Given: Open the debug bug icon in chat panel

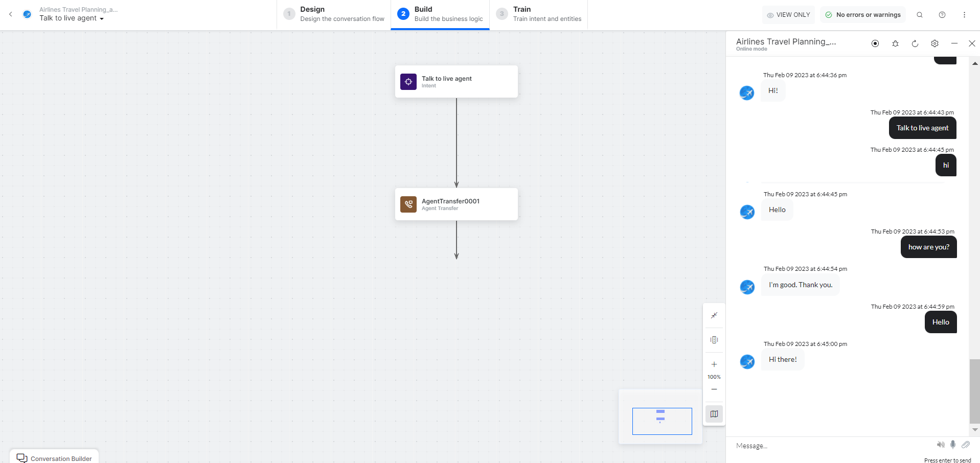Looking at the screenshot, I should pos(895,43).
